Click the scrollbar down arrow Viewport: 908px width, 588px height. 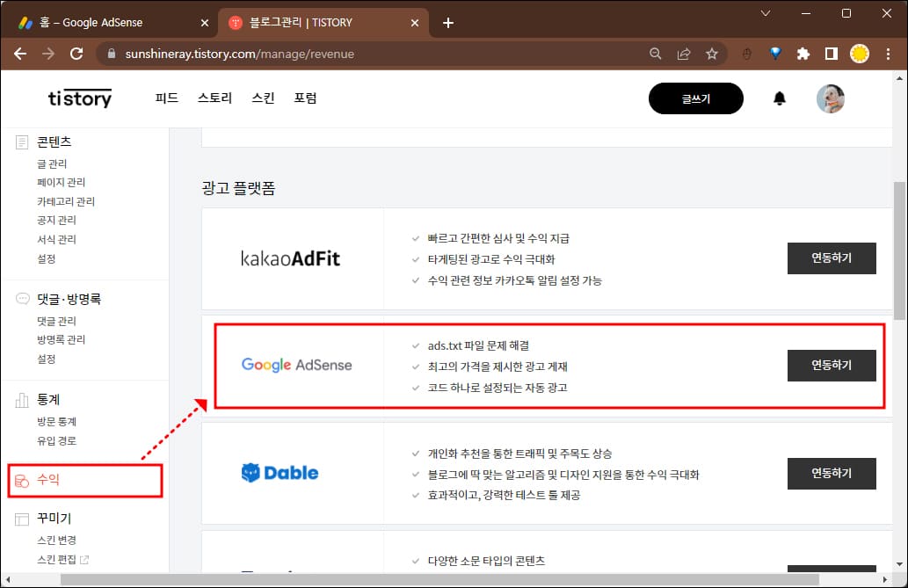899,564
